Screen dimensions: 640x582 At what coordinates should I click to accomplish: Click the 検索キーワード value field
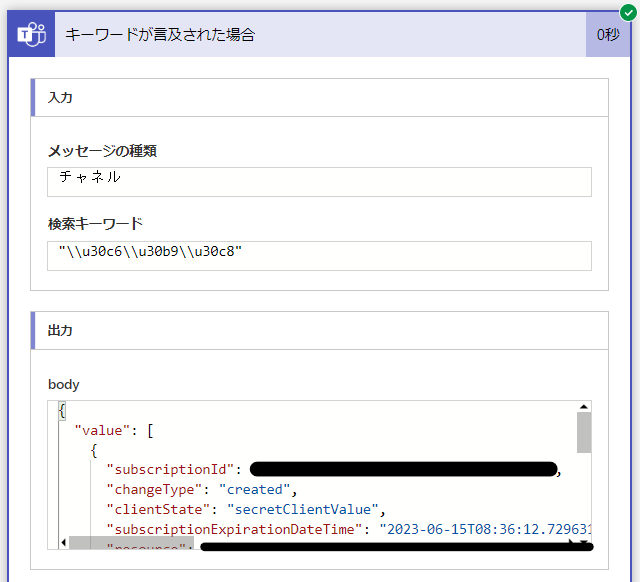[x=319, y=255]
